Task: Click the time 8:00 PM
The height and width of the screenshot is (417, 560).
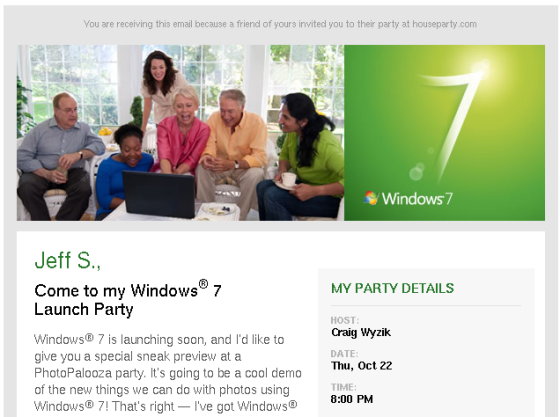Action: (x=352, y=399)
